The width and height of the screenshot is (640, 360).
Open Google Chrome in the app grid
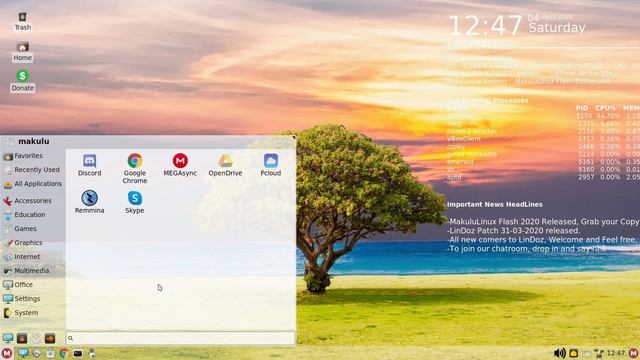pyautogui.click(x=135, y=169)
